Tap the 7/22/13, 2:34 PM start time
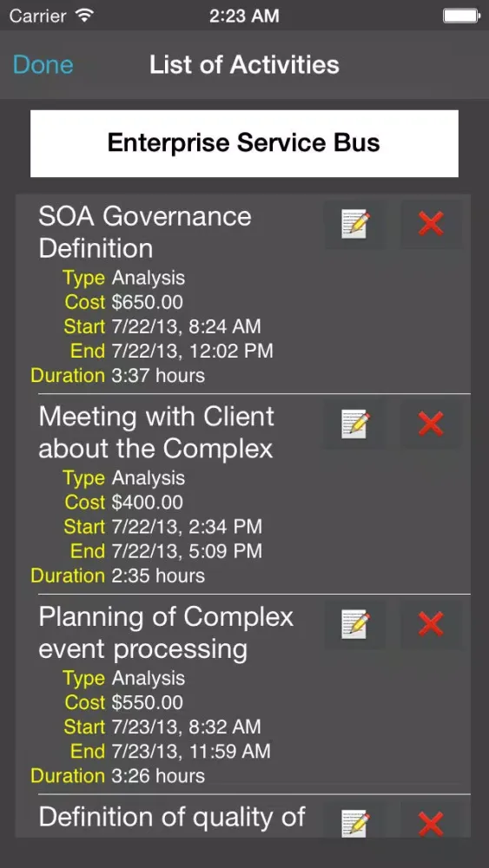Viewport: 489px width, 868px height. click(187, 527)
